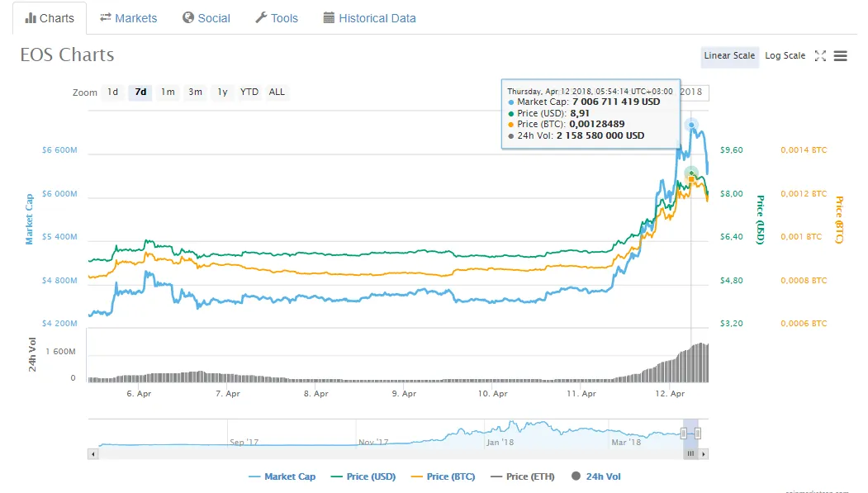Viewport: 868px width, 493px height.
Task: Switch to Log Scale
Action: pyautogui.click(x=785, y=56)
